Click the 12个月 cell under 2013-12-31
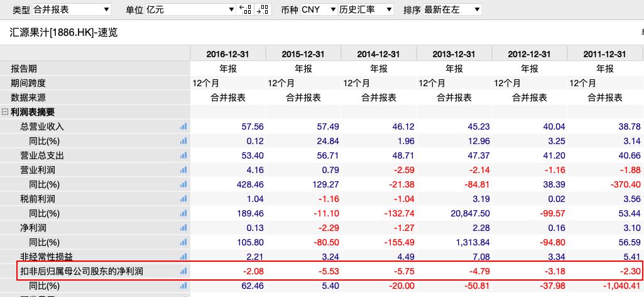644x297 pixels. (432, 83)
